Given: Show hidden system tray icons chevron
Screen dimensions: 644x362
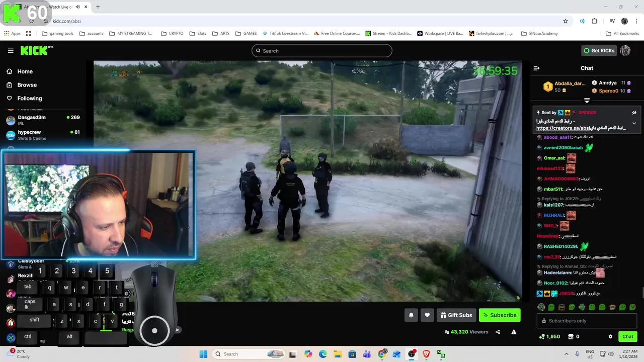Looking at the screenshot, I should point(566,354).
